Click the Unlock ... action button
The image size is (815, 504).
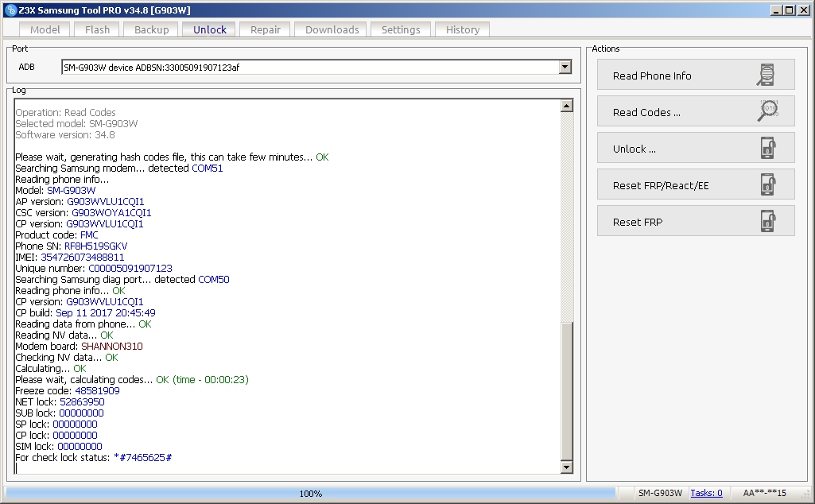click(696, 148)
